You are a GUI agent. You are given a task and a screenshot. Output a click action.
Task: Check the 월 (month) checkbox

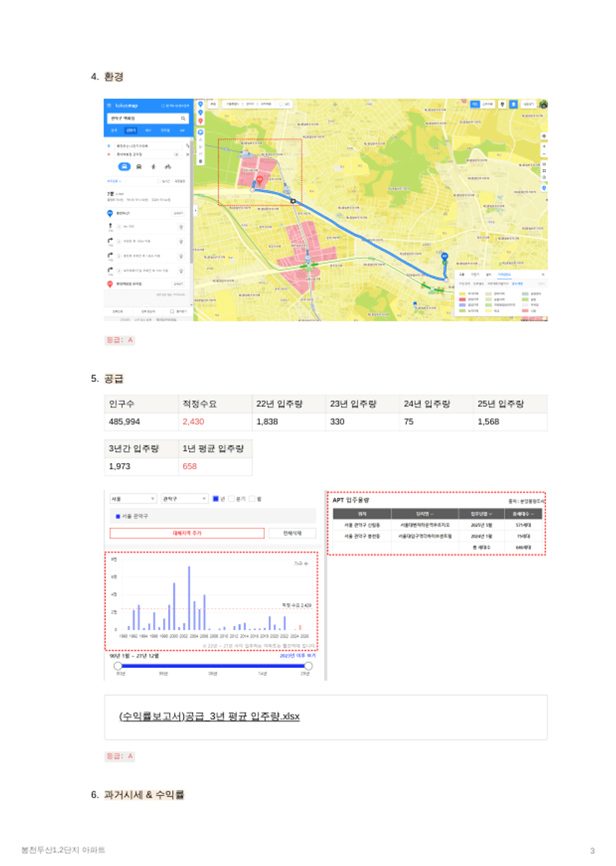coord(253,498)
